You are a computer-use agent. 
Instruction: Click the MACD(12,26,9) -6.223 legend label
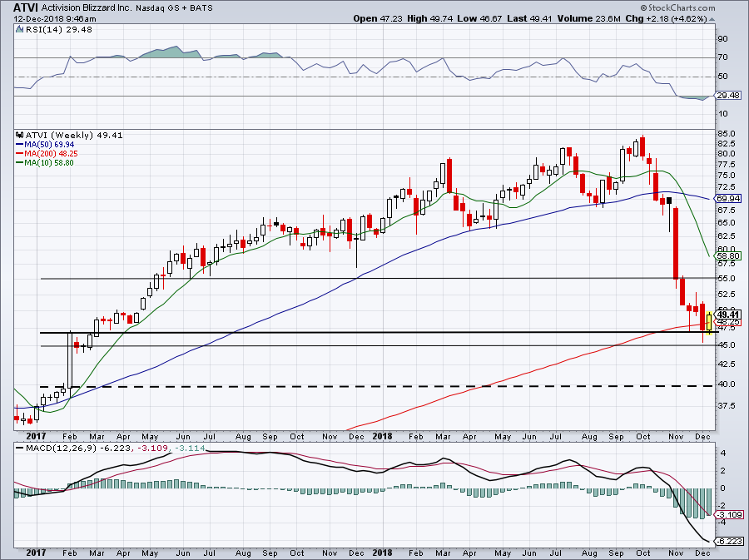point(72,448)
